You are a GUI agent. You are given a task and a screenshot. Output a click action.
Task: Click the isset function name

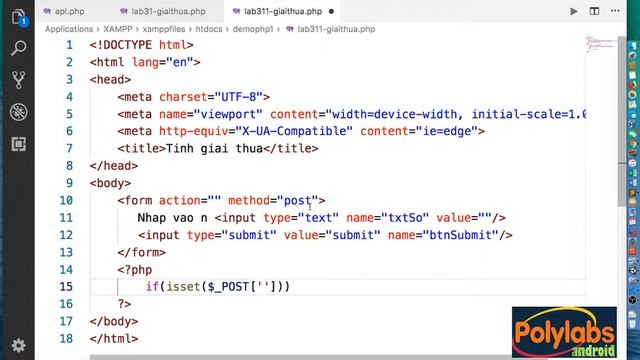tap(183, 287)
